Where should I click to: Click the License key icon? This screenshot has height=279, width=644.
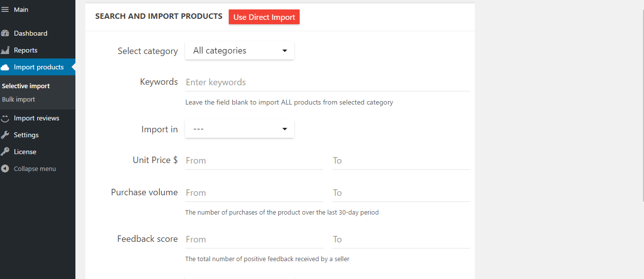pyautogui.click(x=5, y=152)
